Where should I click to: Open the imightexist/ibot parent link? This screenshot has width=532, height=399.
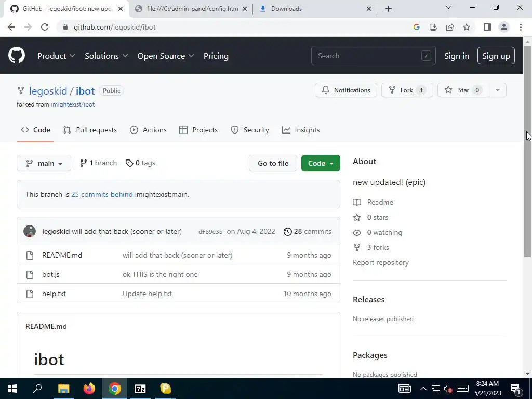73,104
